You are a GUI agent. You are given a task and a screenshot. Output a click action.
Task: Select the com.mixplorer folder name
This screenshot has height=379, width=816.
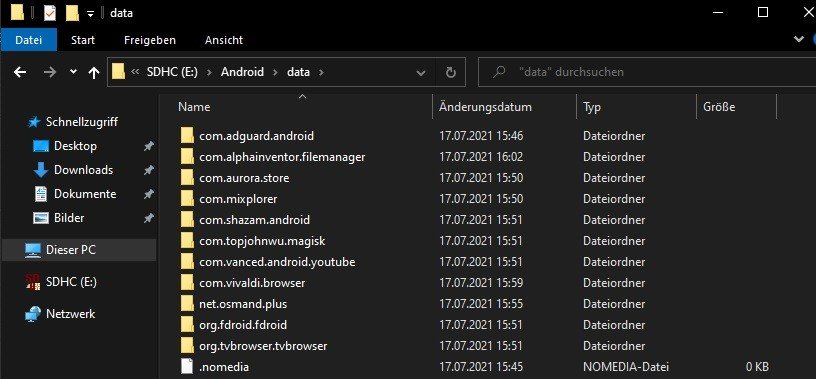[238, 199]
